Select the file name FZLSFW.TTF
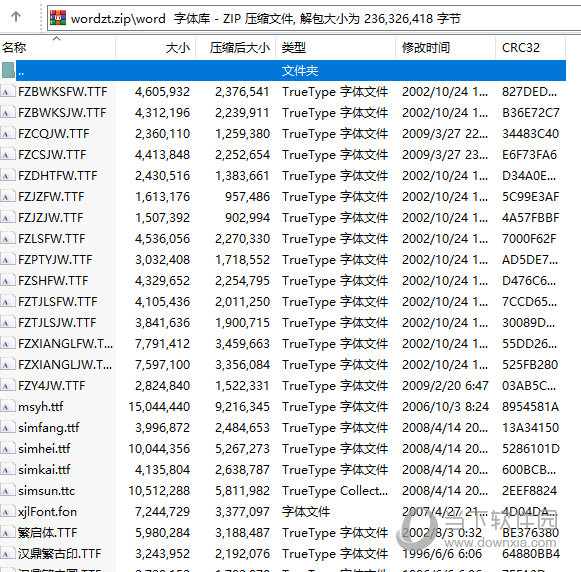Screen dimensions: 581x572 click(52, 239)
